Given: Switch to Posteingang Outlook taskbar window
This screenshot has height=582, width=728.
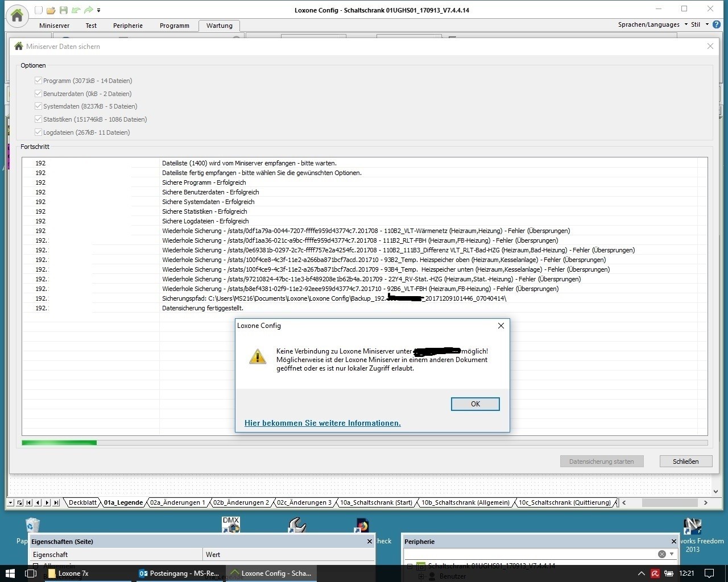Looking at the screenshot, I should click(180, 573).
